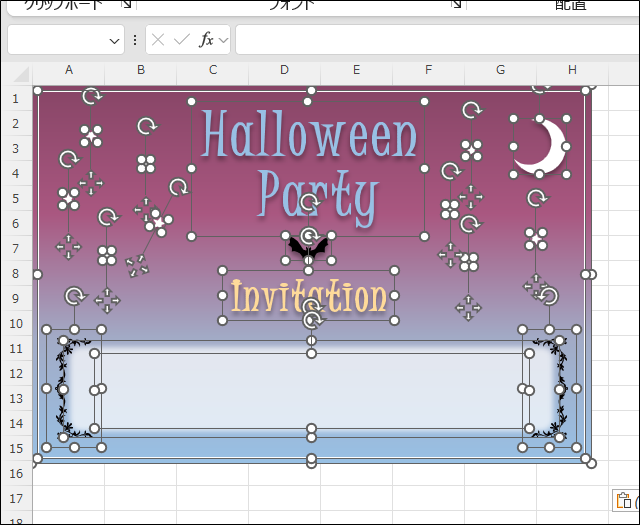Click the Cancel (X) formula button
Viewport: 640px width, 525px height.
(158, 40)
